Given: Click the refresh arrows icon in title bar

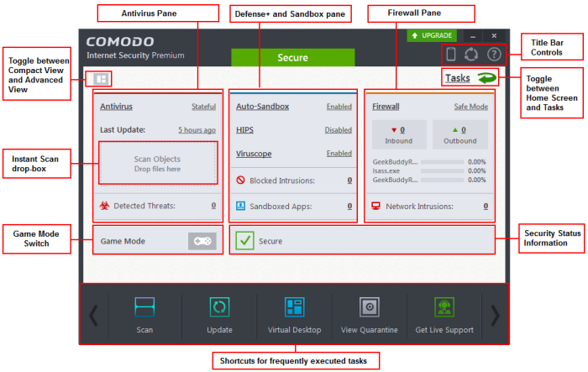Looking at the screenshot, I should [471, 55].
